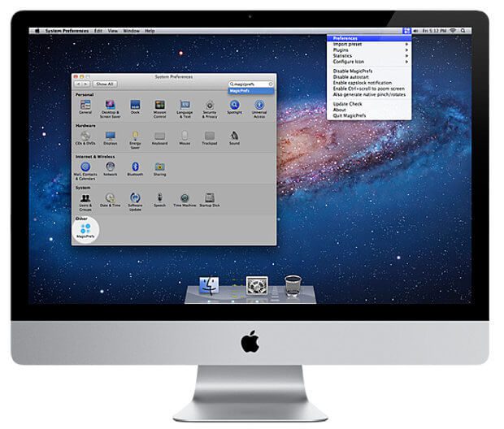This screenshot has width=504, height=429.
Task: Open the Trash in the Dock
Action: click(293, 285)
